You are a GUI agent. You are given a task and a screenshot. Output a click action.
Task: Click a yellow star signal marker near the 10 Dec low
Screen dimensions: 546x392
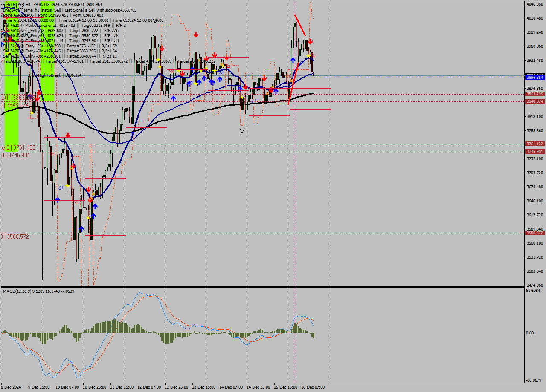tap(88, 218)
